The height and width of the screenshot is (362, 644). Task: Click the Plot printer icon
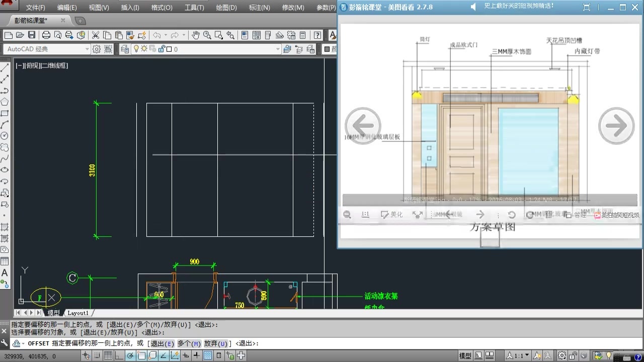(x=46, y=35)
